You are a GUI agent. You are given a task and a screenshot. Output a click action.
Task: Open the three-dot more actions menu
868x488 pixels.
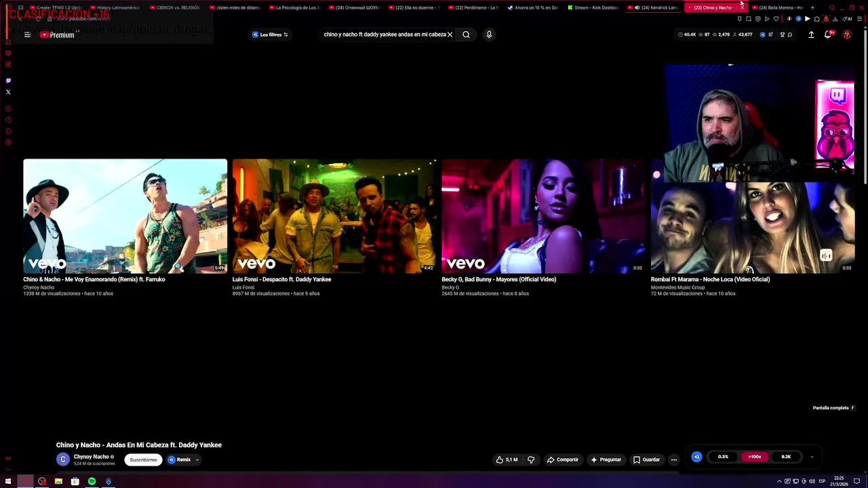673,460
